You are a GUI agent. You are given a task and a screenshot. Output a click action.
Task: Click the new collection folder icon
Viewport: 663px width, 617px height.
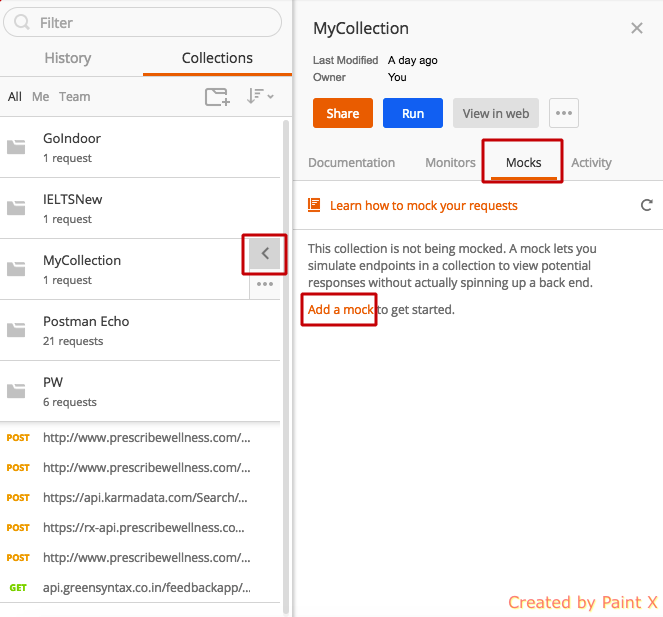[x=217, y=97]
